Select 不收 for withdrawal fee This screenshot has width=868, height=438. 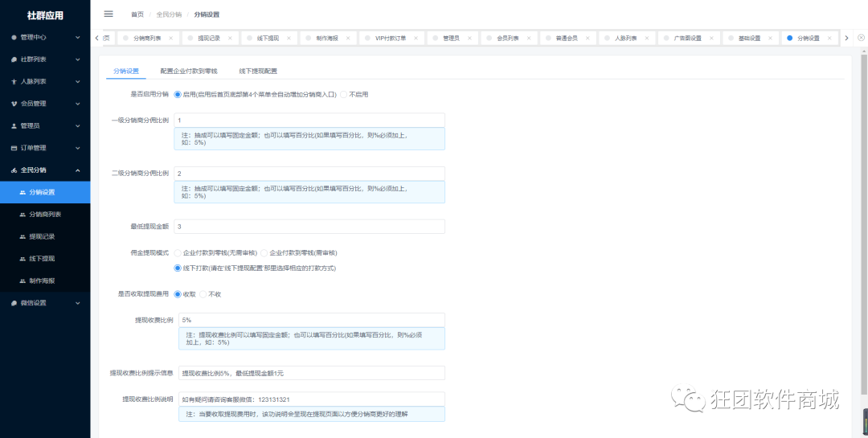[x=203, y=294]
